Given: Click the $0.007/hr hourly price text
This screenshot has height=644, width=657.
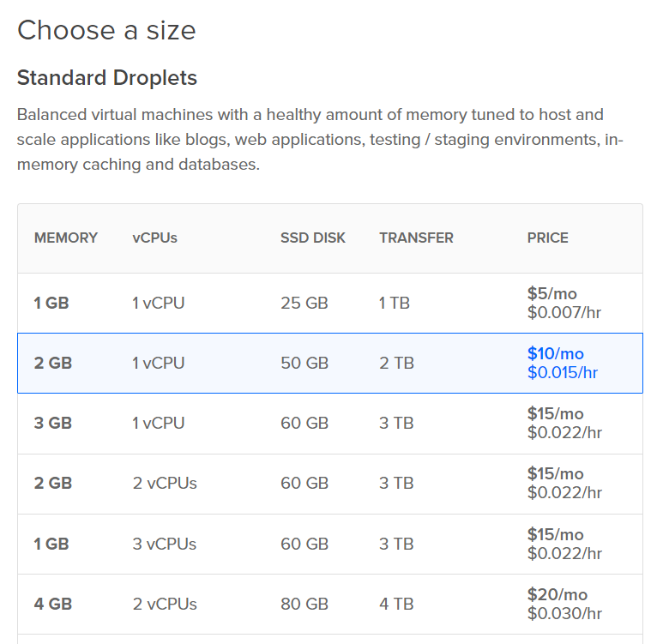Looking at the screenshot, I should click(x=564, y=312).
